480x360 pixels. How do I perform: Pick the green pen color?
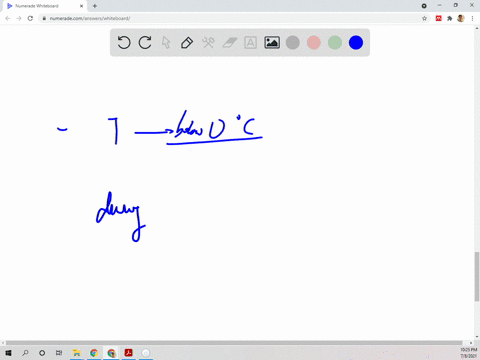click(x=335, y=43)
